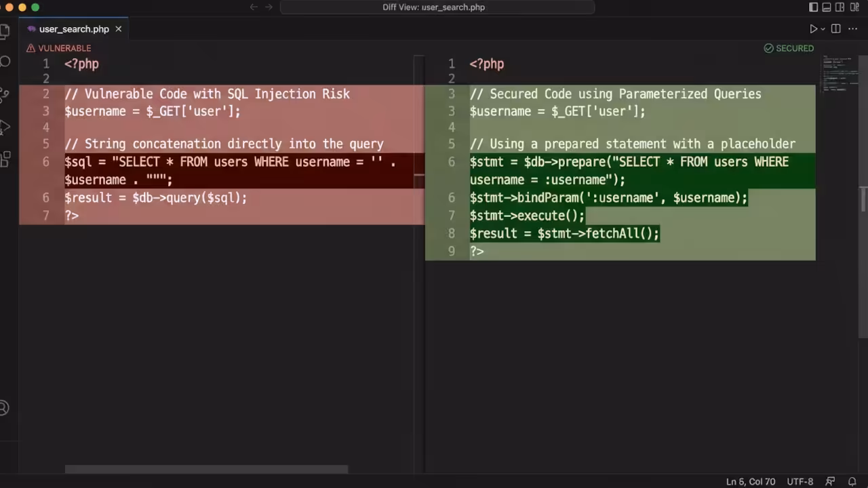Click the yellow macOS minimize window button
This screenshot has width=868, height=488.
tap(22, 7)
